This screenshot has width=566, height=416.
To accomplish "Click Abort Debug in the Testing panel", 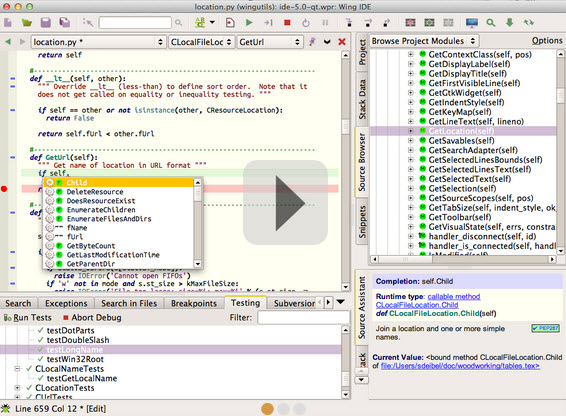I will pyautogui.click(x=92, y=317).
